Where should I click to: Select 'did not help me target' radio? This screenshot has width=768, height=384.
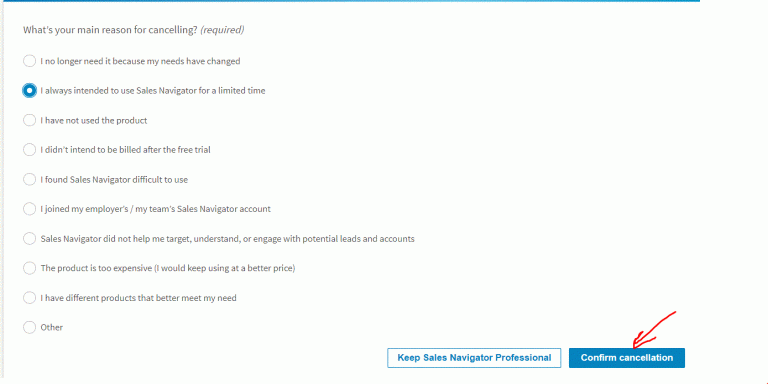tap(29, 239)
